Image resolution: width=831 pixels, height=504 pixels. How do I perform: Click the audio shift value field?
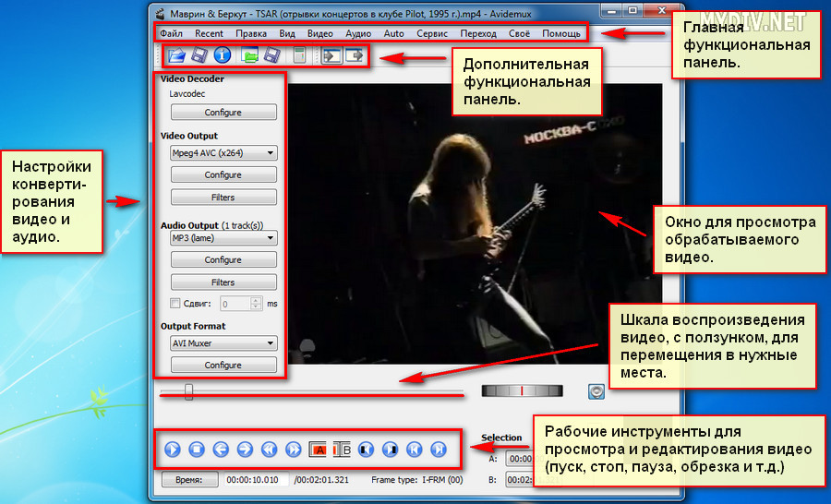pyautogui.click(x=235, y=304)
